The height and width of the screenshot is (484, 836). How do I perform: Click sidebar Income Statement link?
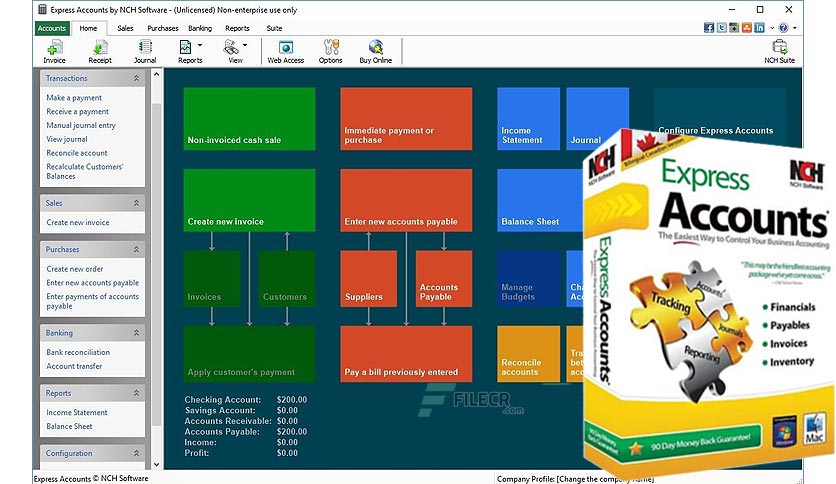pyautogui.click(x=77, y=412)
